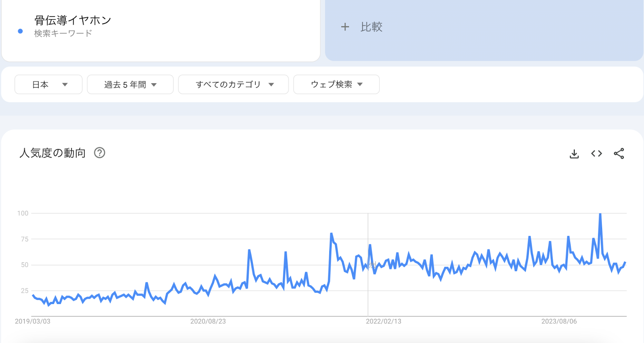
Task: Download the interest over time chart data
Action: (x=574, y=154)
